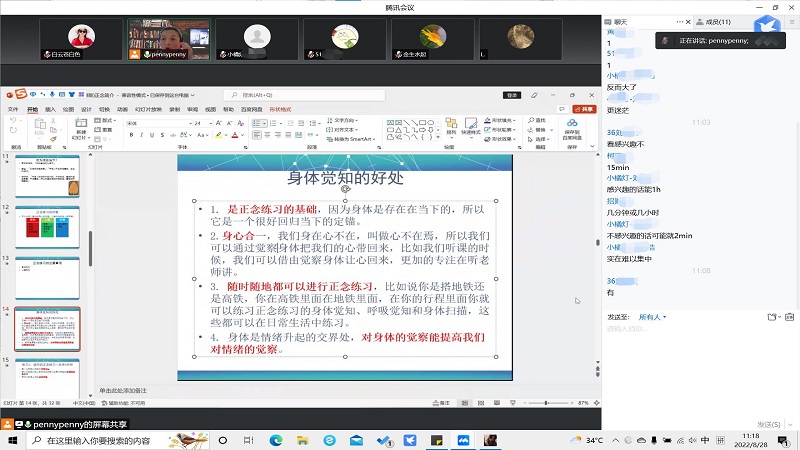Click the red Share (共享) button
The height and width of the screenshot is (450, 800).
tap(585, 109)
